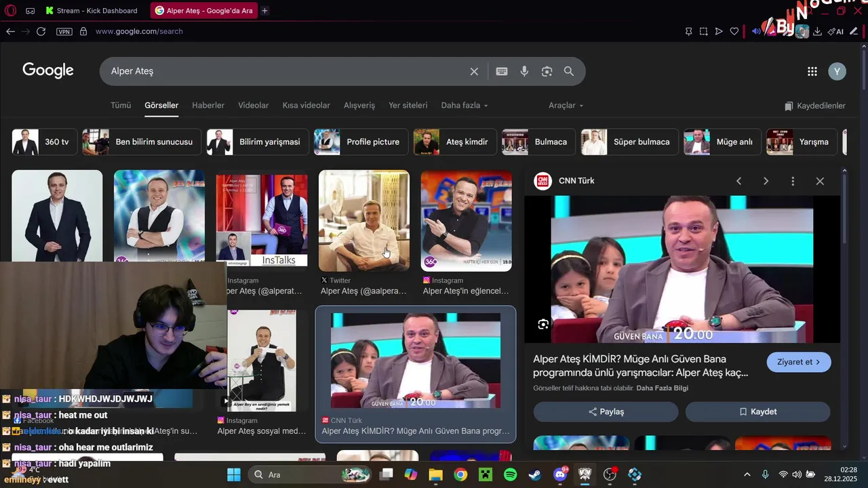Open a new browser tab with plus
868x488 pixels.
[264, 10]
